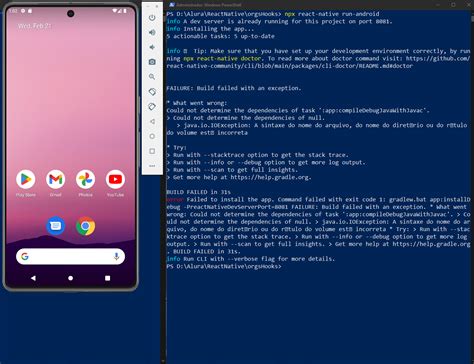Click the PowerShell icon in window title bar
This screenshot has height=364, width=474.
pyautogui.click(x=172, y=5)
